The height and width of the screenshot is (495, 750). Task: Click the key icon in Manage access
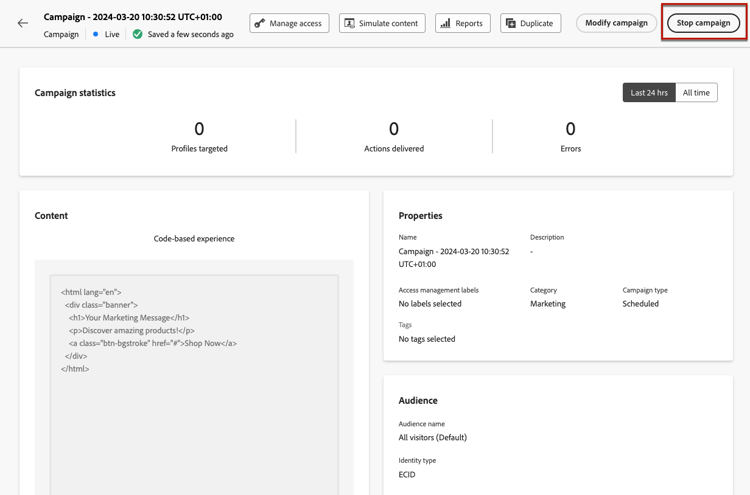point(260,23)
